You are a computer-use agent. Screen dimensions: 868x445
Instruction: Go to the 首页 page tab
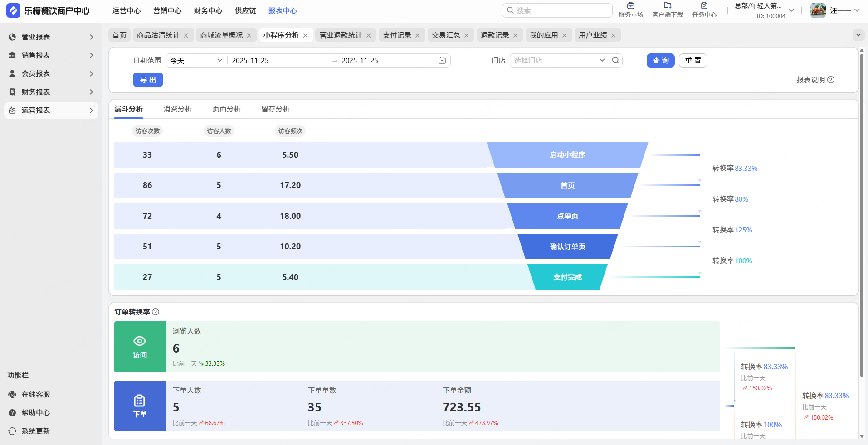point(120,35)
